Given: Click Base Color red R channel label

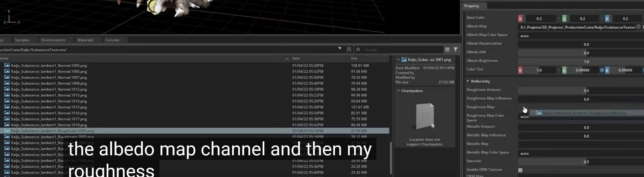Looking at the screenshot, I should click(520, 19).
